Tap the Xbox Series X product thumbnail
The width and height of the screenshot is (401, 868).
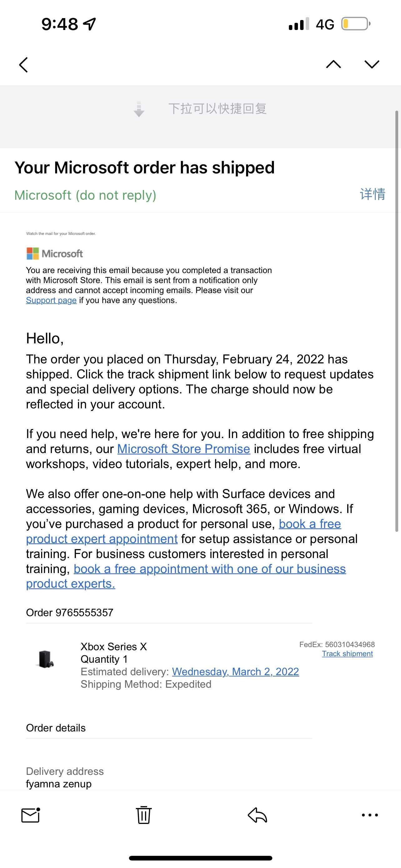45,659
